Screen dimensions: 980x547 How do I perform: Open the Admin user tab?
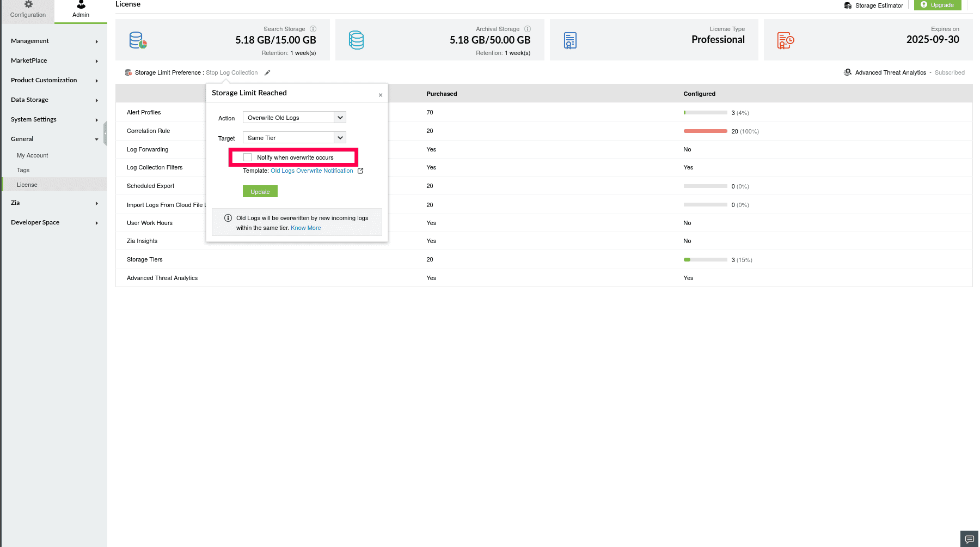(81, 11)
